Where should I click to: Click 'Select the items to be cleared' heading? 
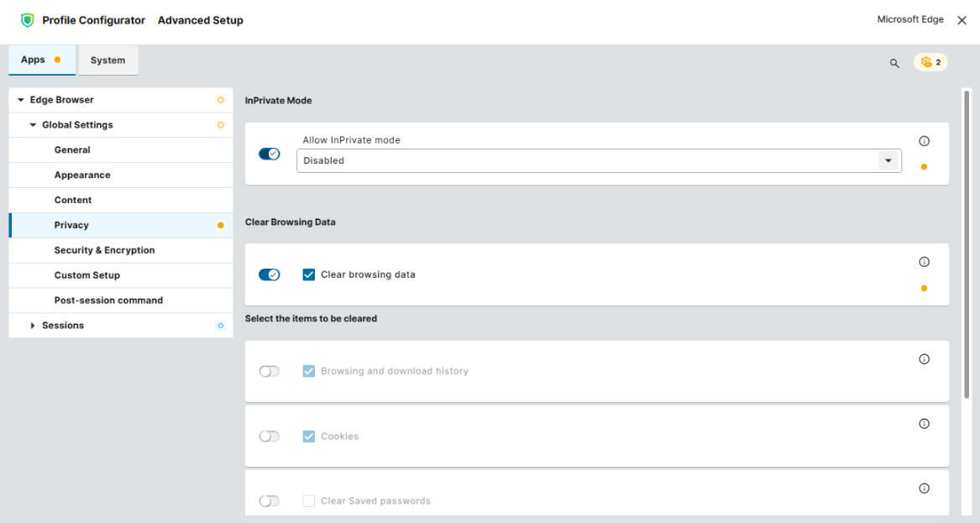point(311,319)
